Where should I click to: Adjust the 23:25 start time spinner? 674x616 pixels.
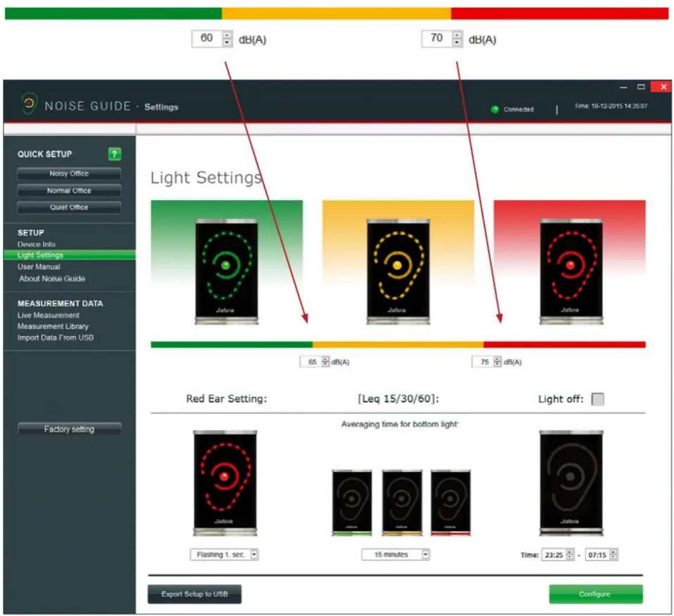coord(570,555)
